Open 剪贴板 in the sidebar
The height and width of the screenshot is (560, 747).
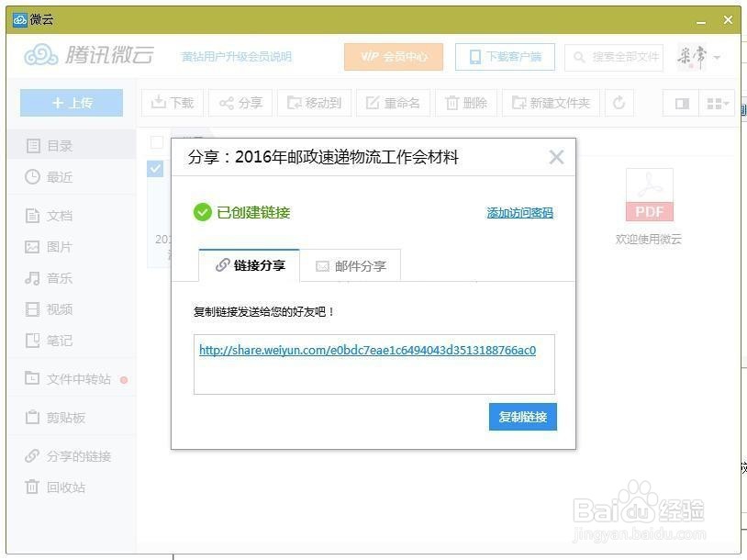72,418
